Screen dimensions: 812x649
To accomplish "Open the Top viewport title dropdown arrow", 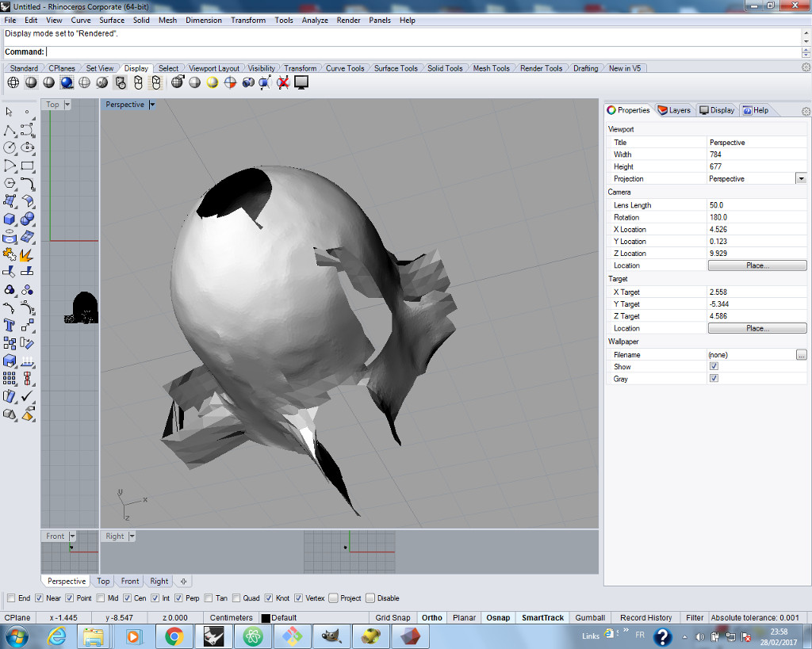I will pyautogui.click(x=67, y=105).
